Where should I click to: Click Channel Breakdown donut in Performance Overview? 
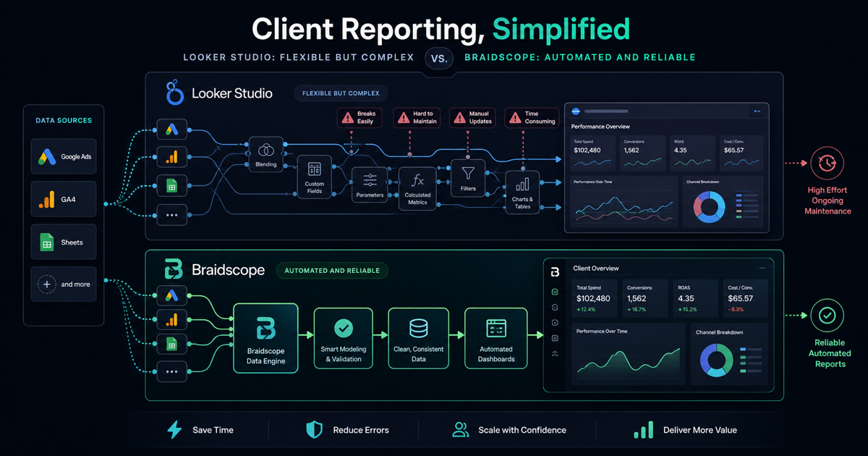pos(710,208)
